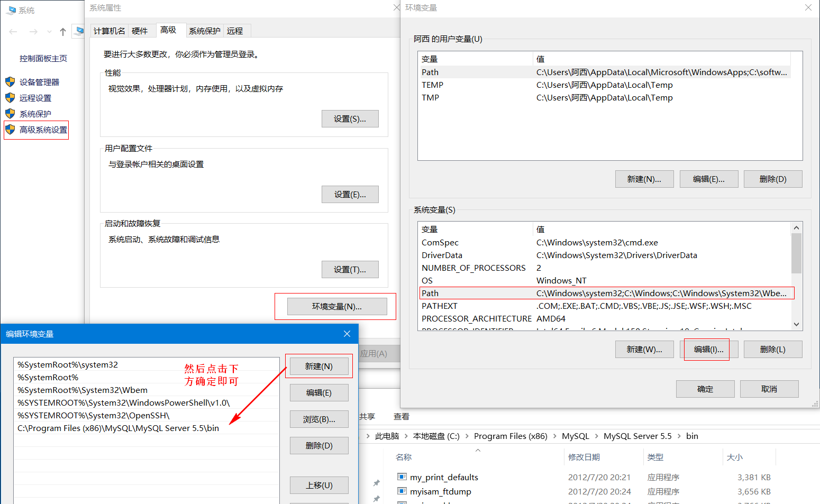Click 编辑(I)... for system variables
This screenshot has width=820, height=504.
[x=709, y=350]
